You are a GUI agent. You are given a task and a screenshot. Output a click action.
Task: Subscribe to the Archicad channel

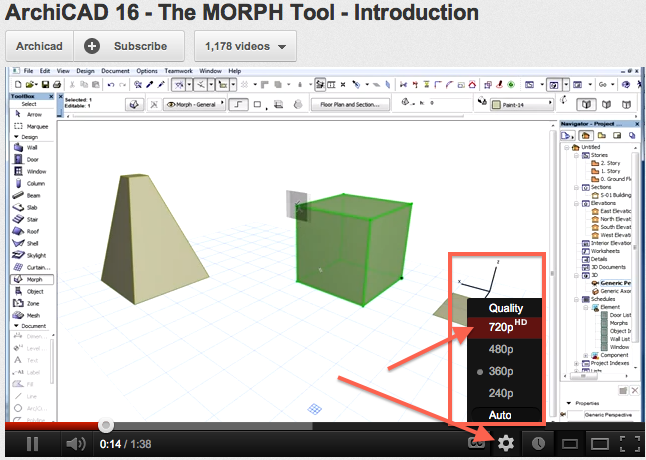129,46
